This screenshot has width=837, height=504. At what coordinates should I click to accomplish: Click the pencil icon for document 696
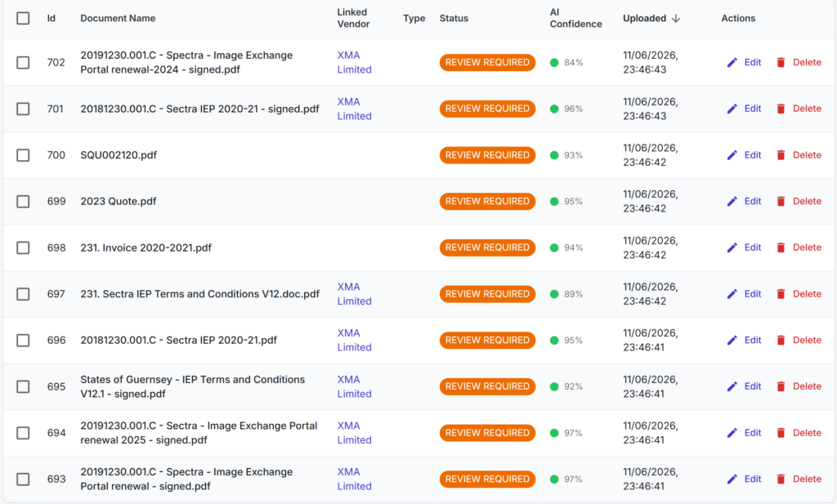click(x=732, y=341)
